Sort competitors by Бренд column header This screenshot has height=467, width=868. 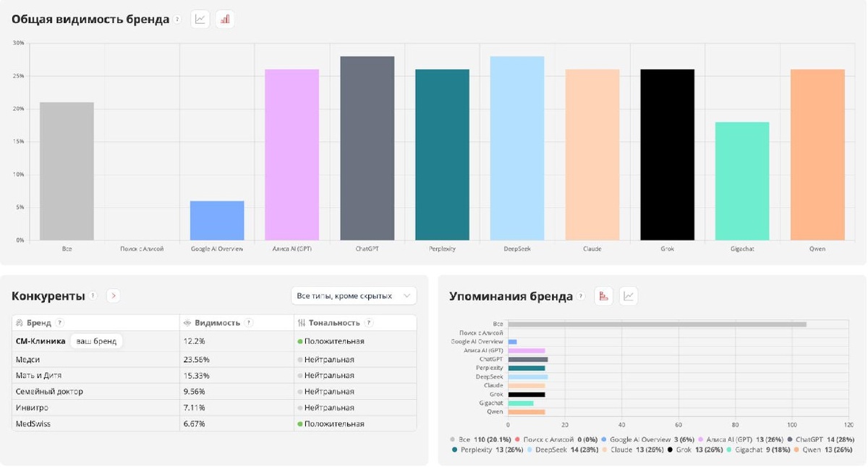point(38,323)
